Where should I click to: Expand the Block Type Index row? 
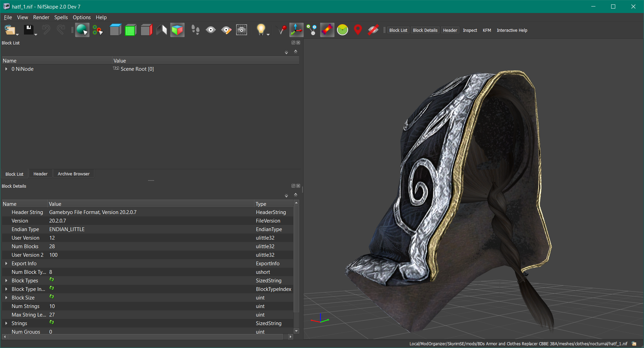pos(6,289)
